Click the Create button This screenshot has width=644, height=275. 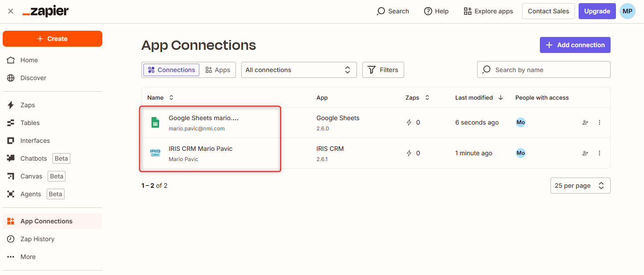(x=53, y=39)
